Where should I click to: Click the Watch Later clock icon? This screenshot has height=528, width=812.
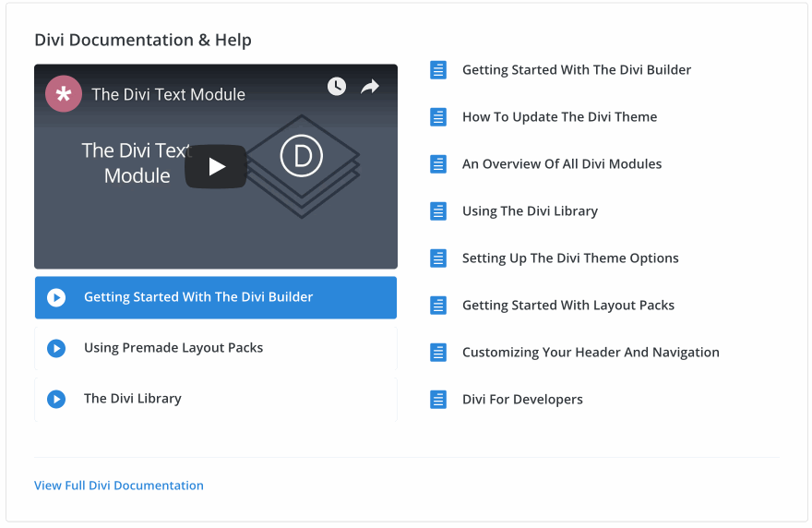coord(337,86)
